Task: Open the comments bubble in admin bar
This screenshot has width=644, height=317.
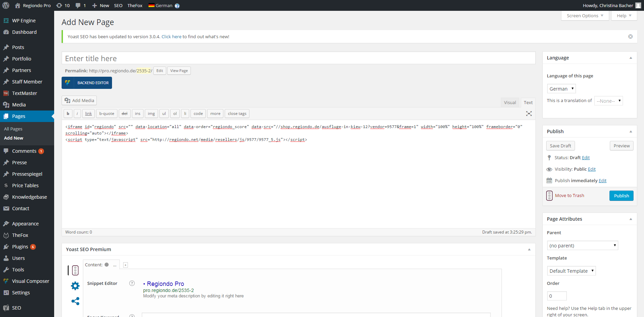Action: pyautogui.click(x=81, y=5)
